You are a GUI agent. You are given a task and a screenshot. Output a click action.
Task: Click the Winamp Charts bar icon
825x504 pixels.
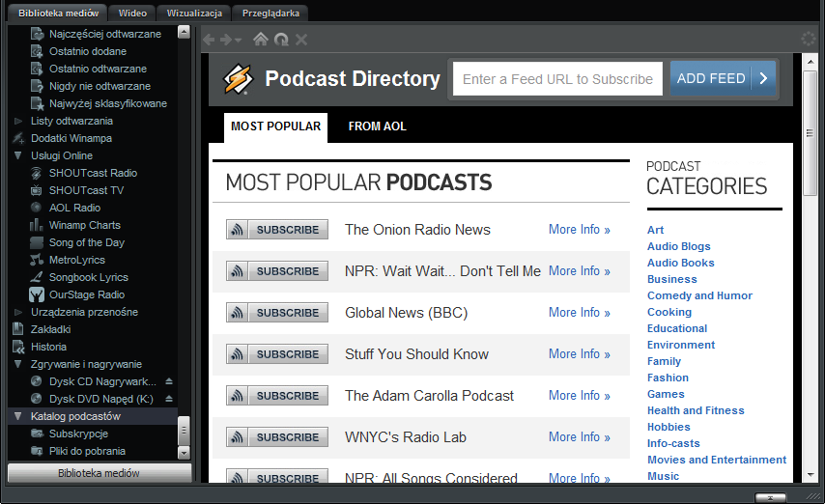point(37,225)
